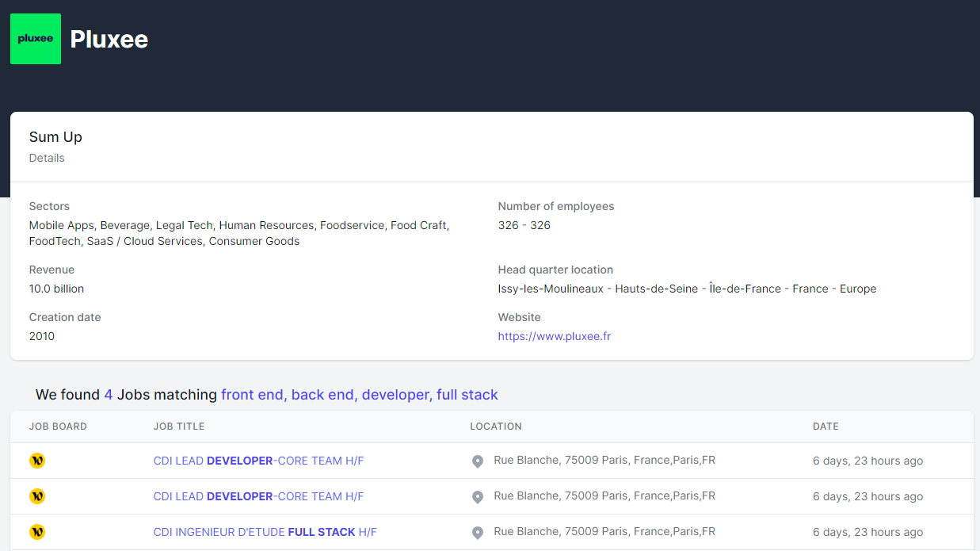The width and height of the screenshot is (980, 551).
Task: Click the sectors list starting with Mobile Apps
Action: [239, 233]
